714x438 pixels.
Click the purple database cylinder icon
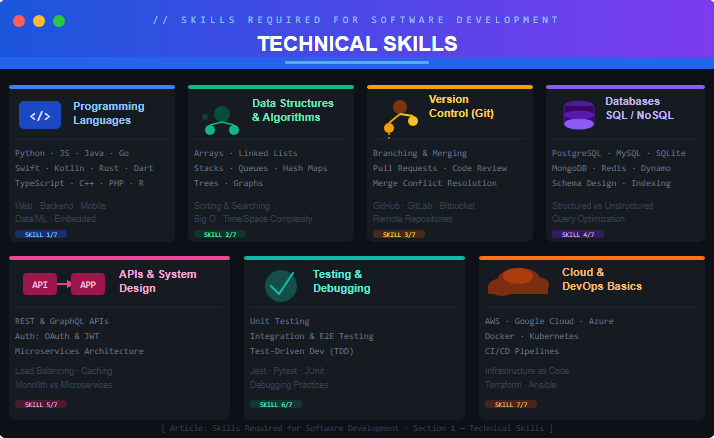click(579, 115)
